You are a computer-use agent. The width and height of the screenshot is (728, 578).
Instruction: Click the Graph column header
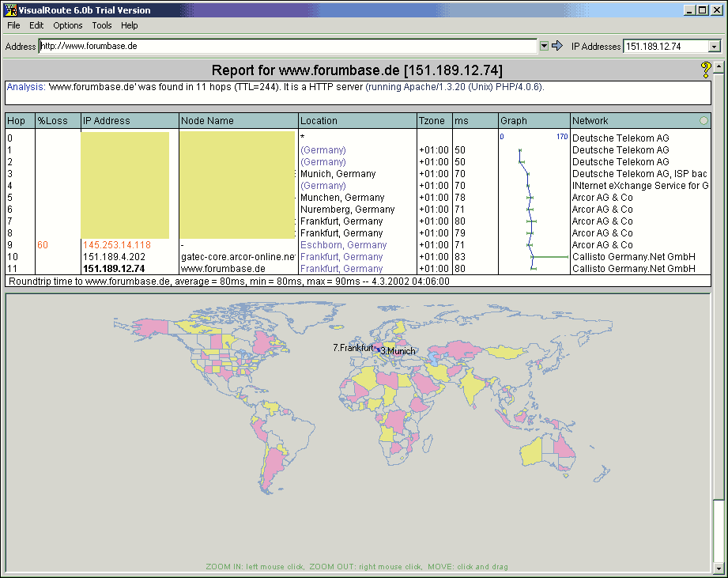534,121
